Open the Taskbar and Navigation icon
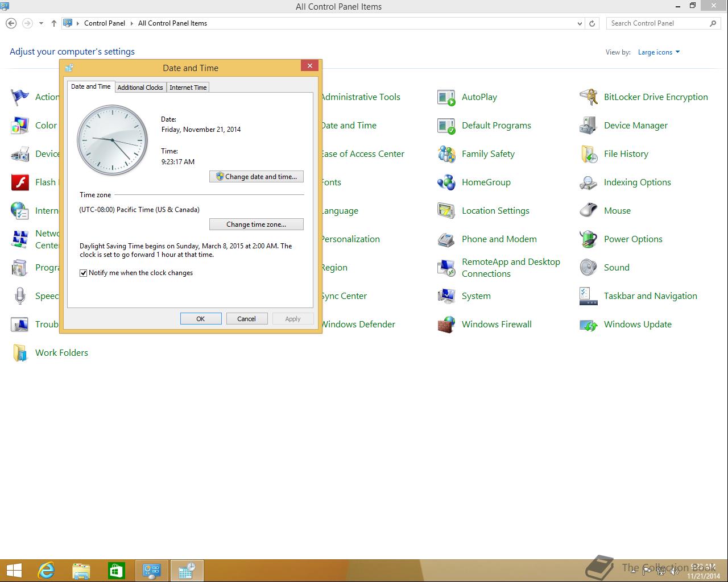 pyautogui.click(x=589, y=296)
